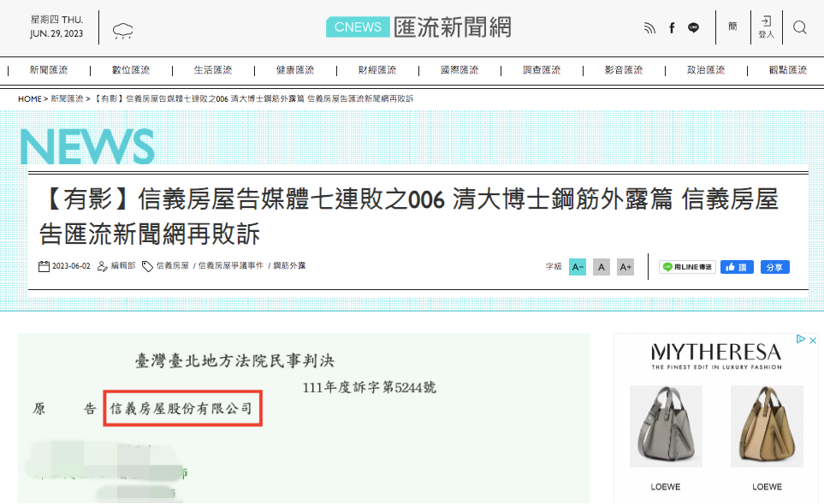Switch to simplified Chinese with 簡

click(x=732, y=27)
